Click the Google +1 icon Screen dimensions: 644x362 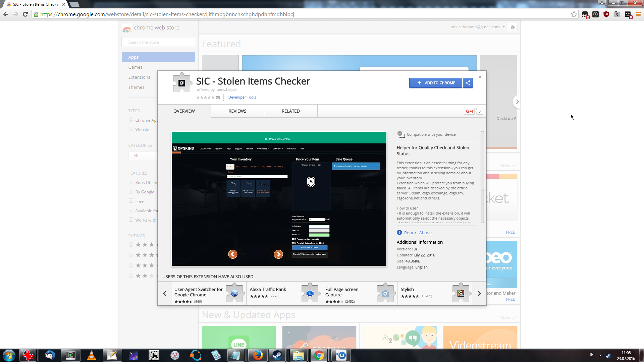469,111
